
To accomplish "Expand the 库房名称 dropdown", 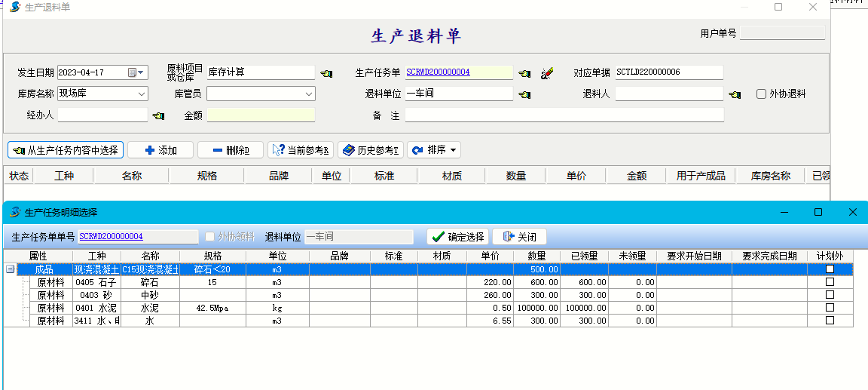I will 142,94.
